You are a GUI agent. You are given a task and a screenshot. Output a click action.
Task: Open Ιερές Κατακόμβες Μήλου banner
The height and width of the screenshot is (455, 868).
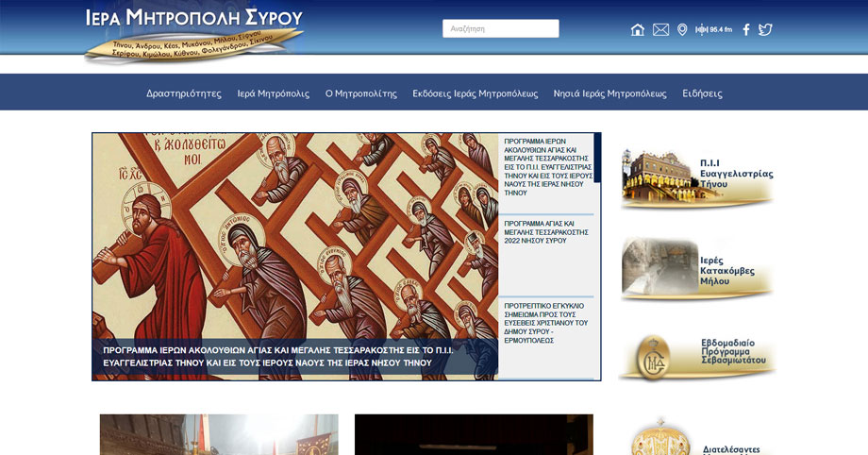pos(697,269)
